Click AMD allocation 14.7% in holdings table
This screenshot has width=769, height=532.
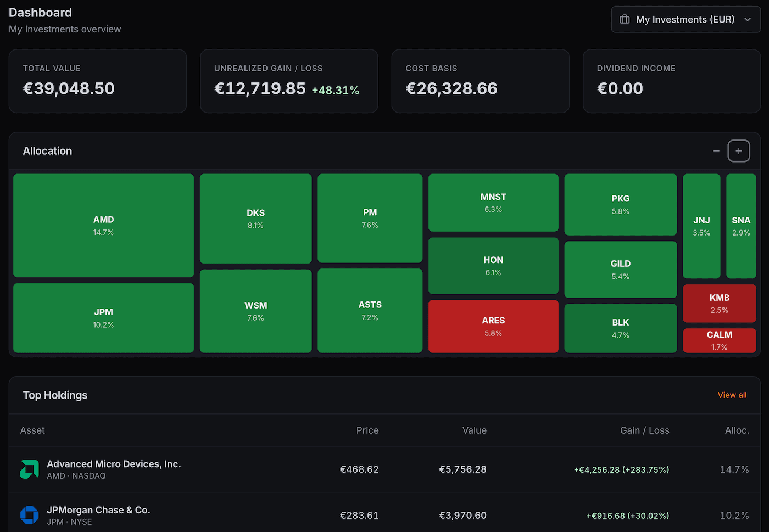coord(734,469)
